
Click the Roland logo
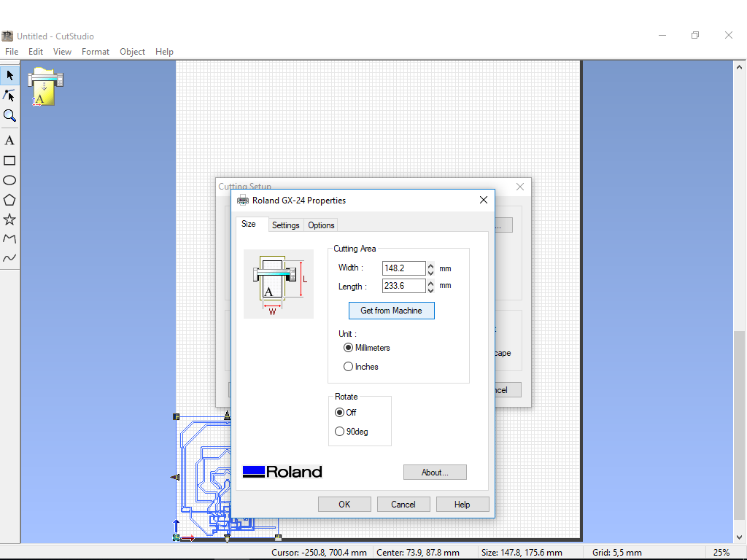[x=282, y=472]
